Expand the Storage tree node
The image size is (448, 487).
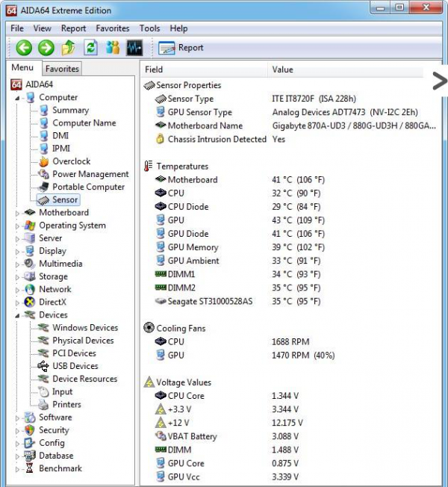point(18,277)
